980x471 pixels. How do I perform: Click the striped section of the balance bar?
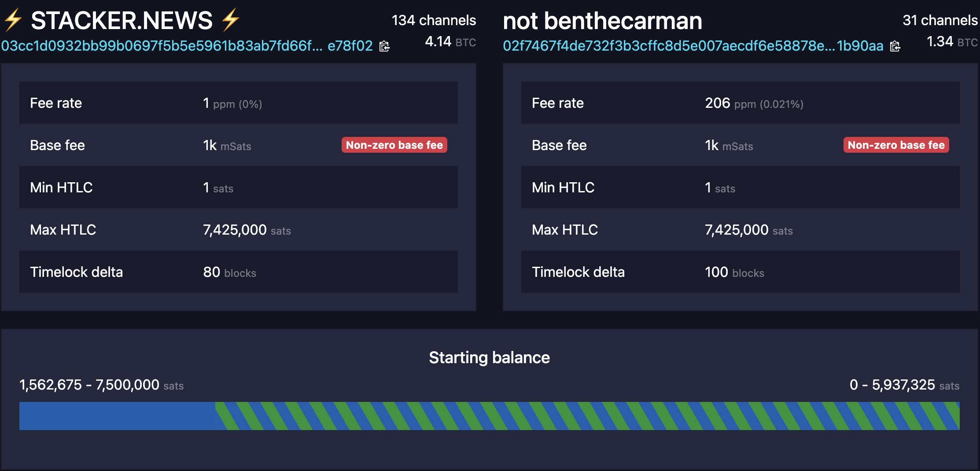coord(586,416)
